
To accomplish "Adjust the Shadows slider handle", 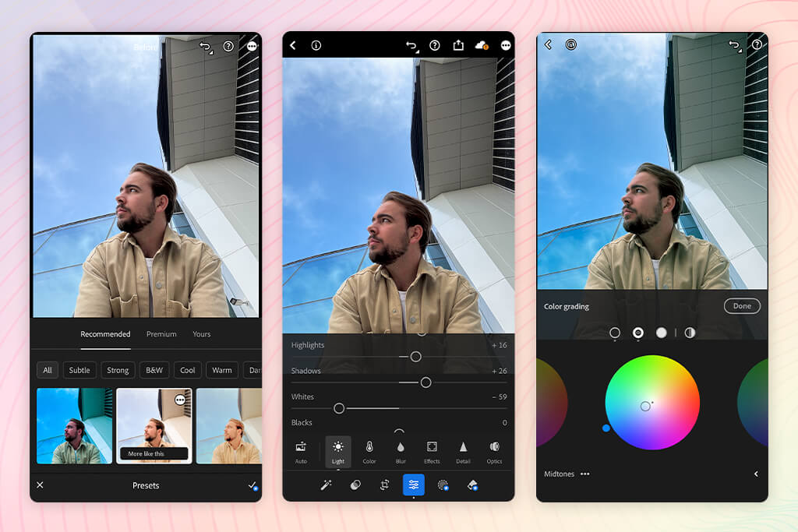I will pyautogui.click(x=426, y=382).
